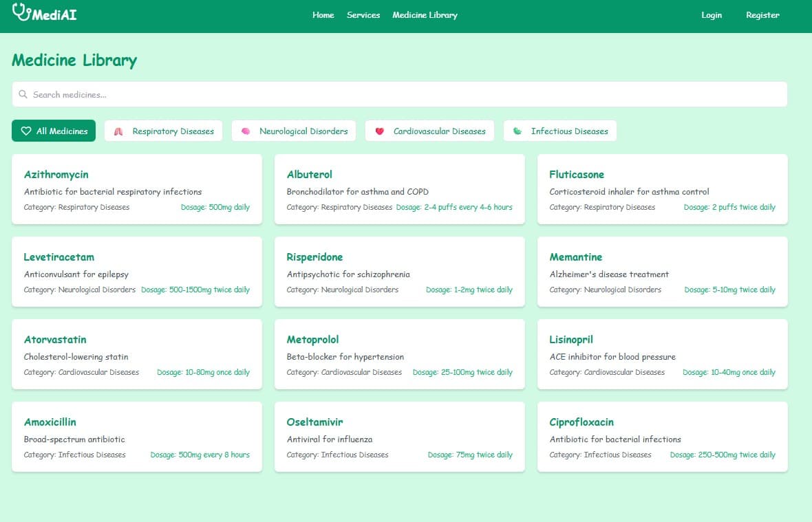Image resolution: width=812 pixels, height=522 pixels.
Task: Enable the Neurological Disorders filter
Action: point(294,131)
